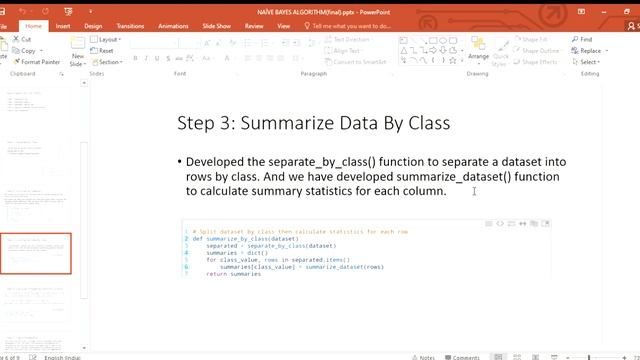
Task: Toggle Italic formatting
Action: 146,59
